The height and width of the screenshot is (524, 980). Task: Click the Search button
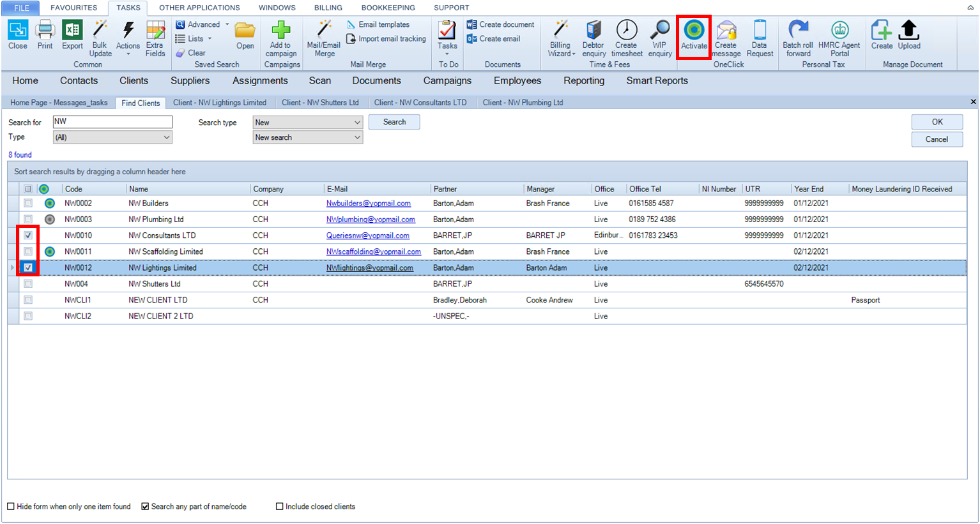(x=394, y=122)
